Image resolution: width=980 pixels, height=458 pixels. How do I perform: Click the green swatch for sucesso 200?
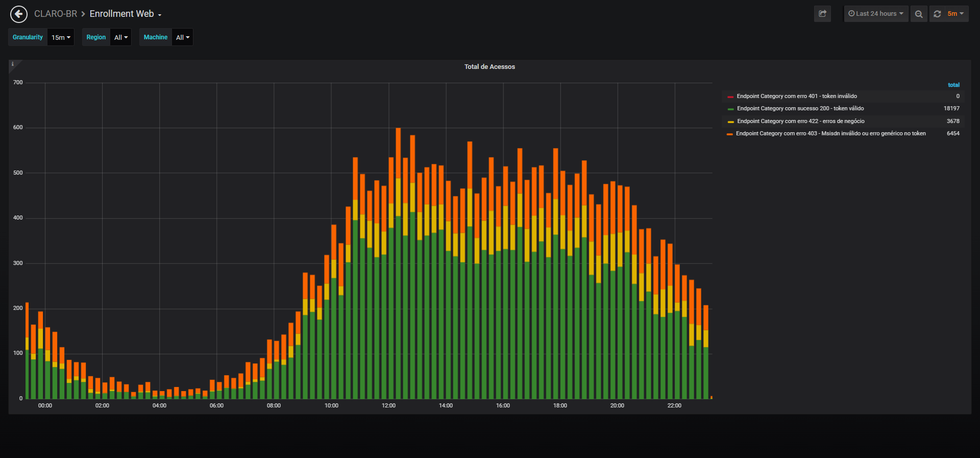pos(730,109)
